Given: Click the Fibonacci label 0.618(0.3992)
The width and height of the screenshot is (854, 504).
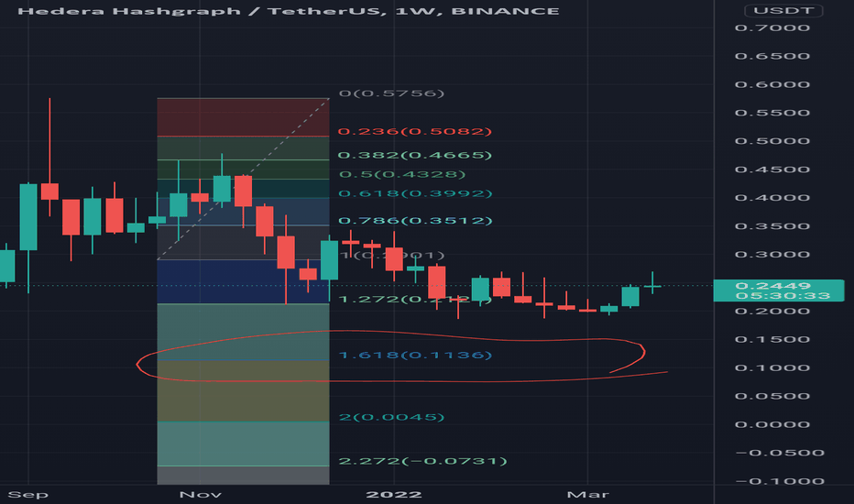Looking at the screenshot, I should click(415, 193).
